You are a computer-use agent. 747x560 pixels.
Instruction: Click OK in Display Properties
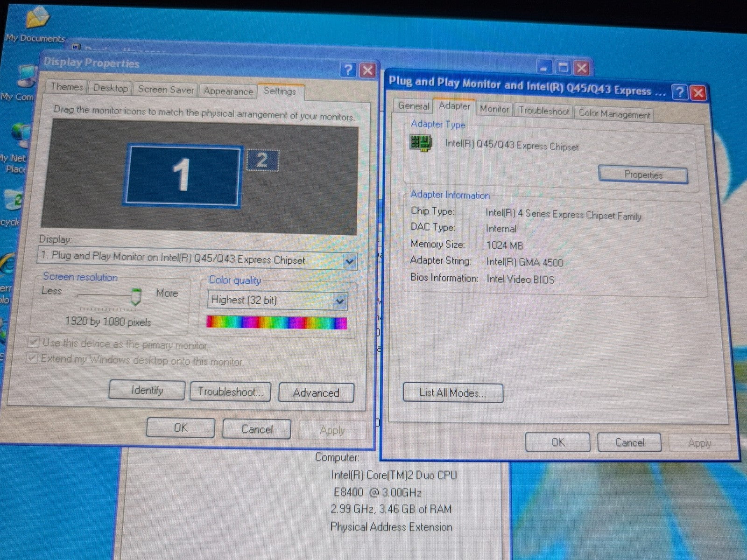181,428
